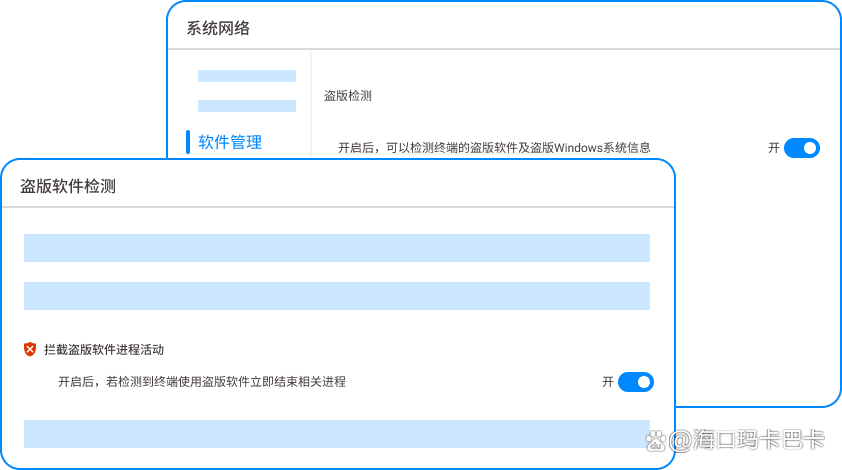Click the description about detecting pirated Windows systems
This screenshot has height=470, width=842.
tap(494, 148)
